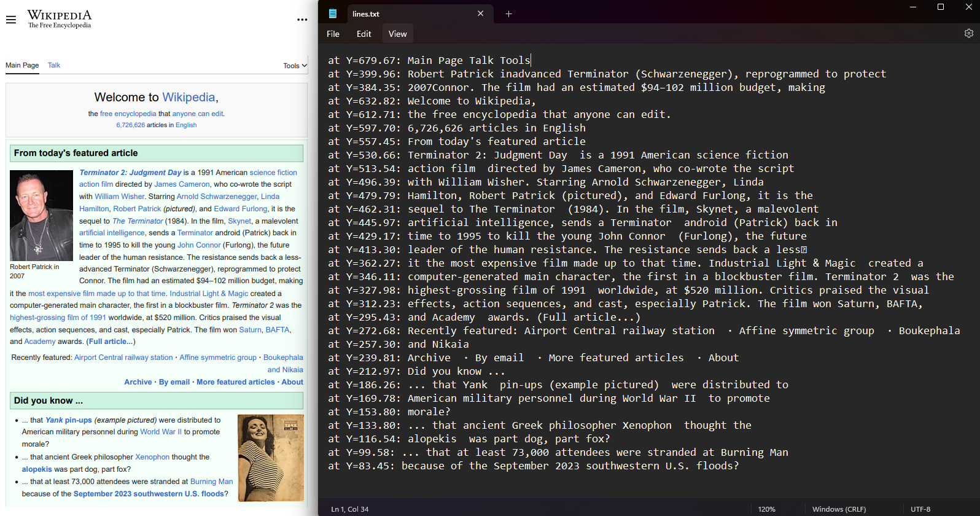The width and height of the screenshot is (980, 516).
Task: Maximize the Notepad window
Action: click(940, 7)
